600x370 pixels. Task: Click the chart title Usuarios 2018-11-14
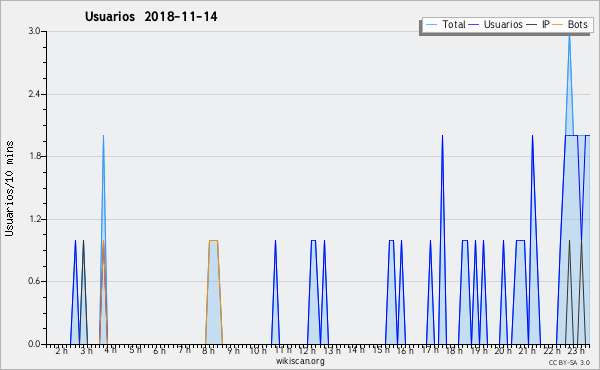tap(151, 16)
